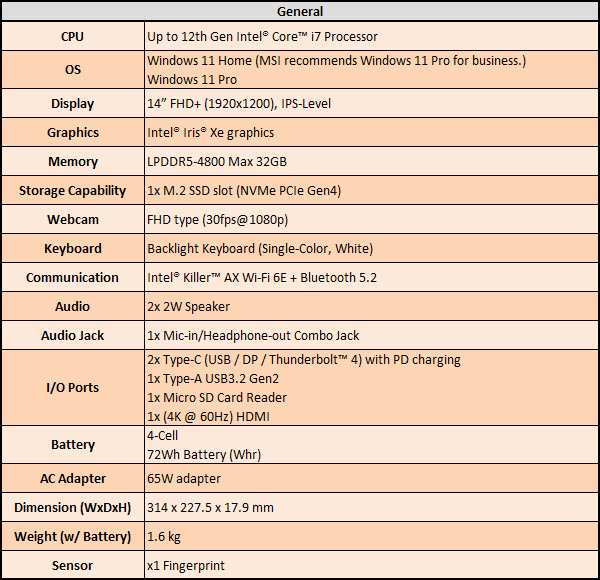Viewport: 600px width, 580px height.
Task: Click the General table header
Action: tap(300, 12)
